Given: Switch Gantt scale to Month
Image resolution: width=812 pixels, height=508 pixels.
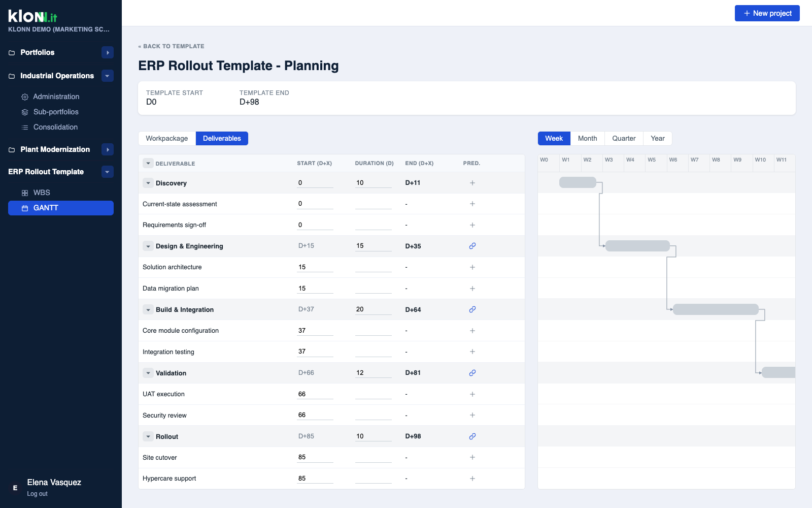Looking at the screenshot, I should tap(587, 138).
